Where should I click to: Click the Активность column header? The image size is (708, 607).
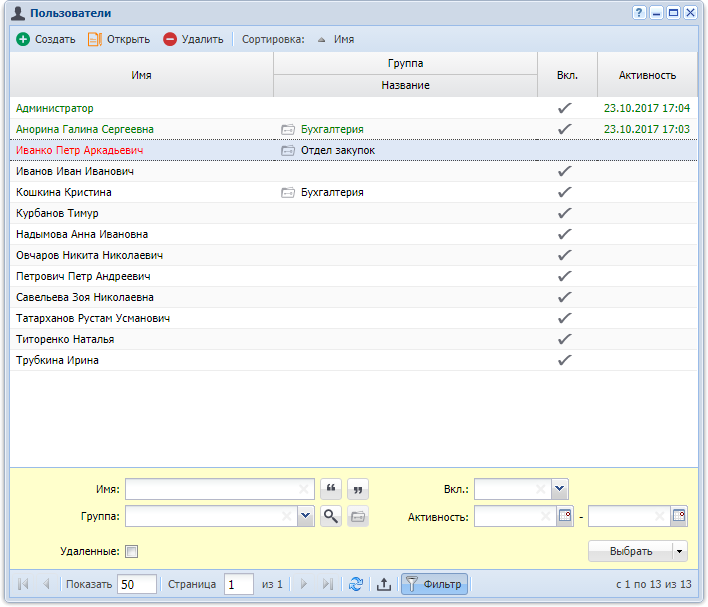(x=647, y=75)
